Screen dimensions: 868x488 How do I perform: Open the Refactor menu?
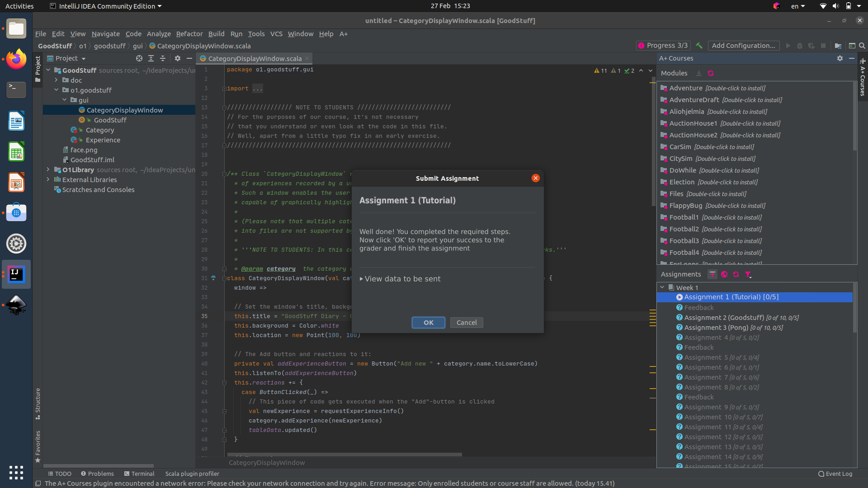pos(189,34)
